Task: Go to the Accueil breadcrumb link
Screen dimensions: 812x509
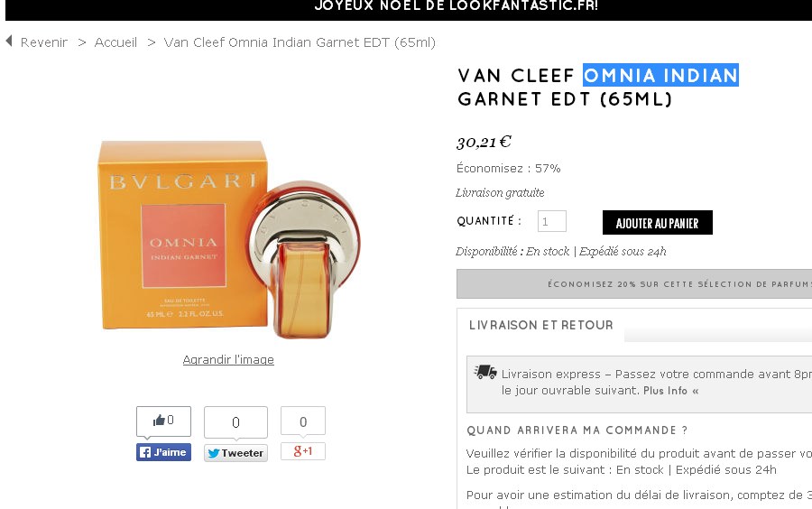Action: [x=115, y=42]
